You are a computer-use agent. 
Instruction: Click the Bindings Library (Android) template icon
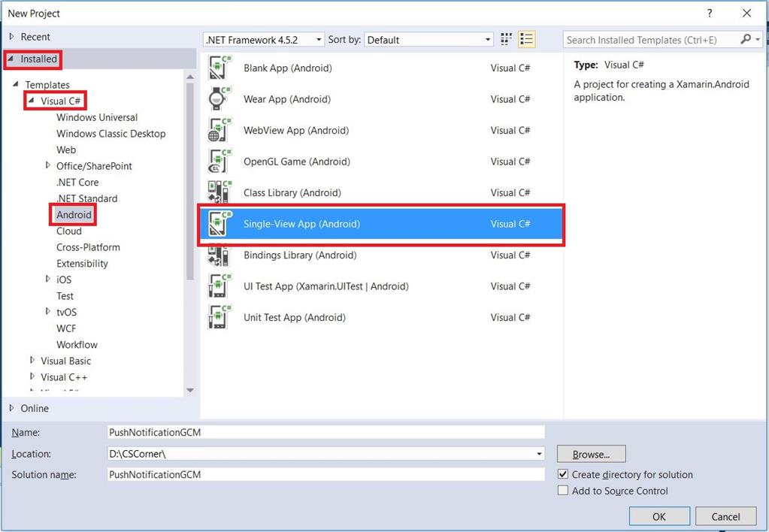(219, 255)
